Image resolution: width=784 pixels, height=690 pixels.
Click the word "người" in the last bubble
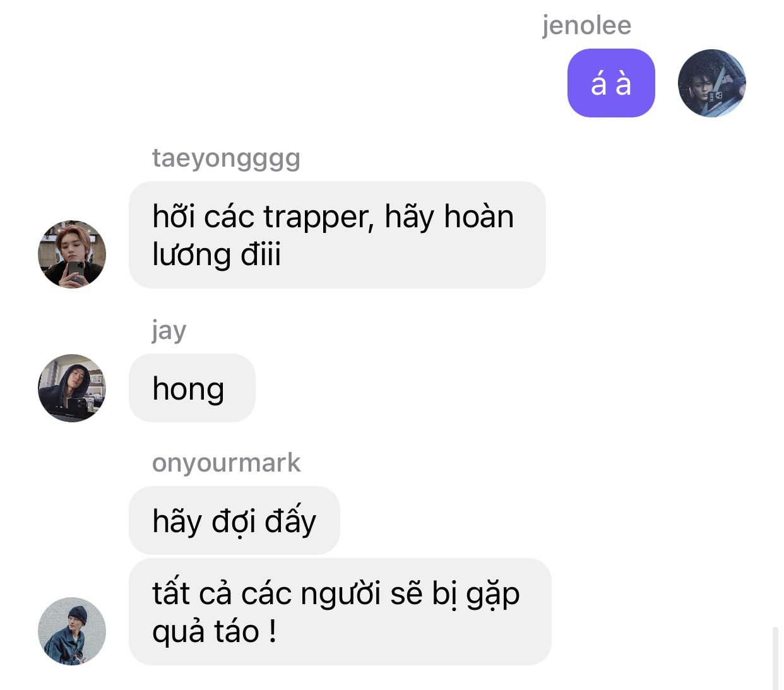(x=340, y=594)
